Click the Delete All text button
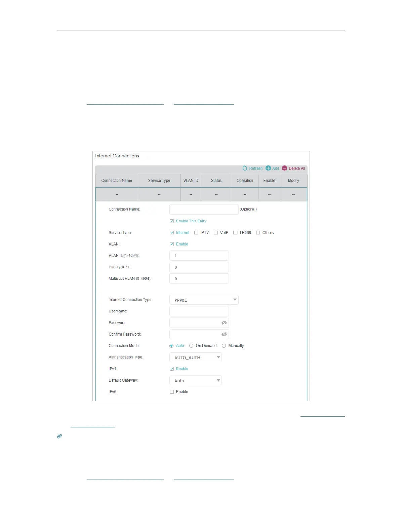402x532 pixels. (x=297, y=168)
